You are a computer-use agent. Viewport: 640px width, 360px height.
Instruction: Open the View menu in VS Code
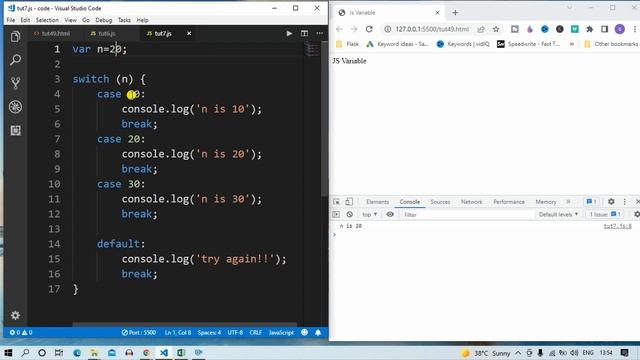click(70, 20)
